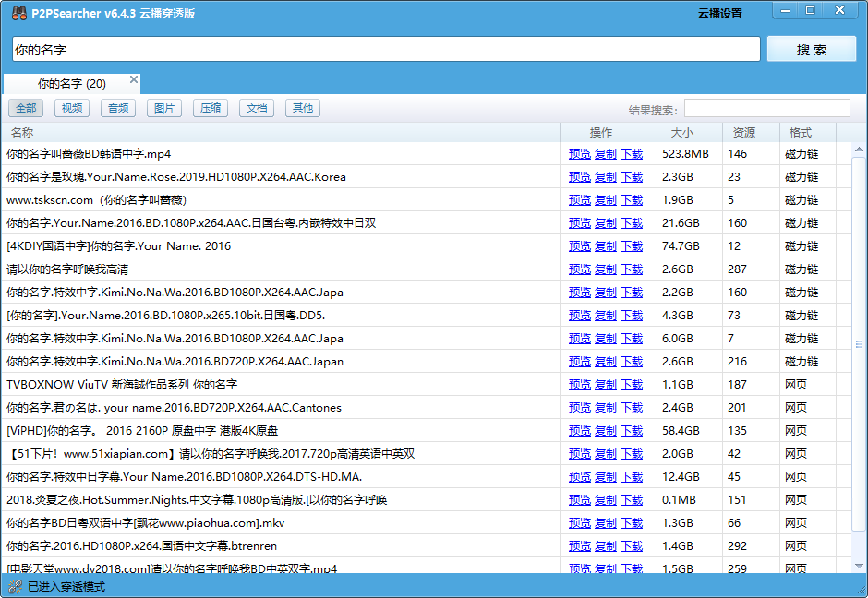Download the www.tskscn.com result

632,199
